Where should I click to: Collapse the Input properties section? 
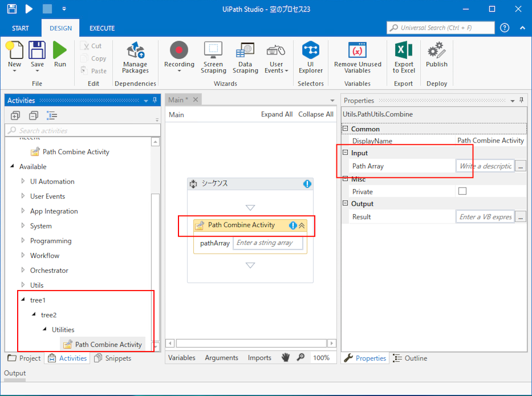point(346,153)
